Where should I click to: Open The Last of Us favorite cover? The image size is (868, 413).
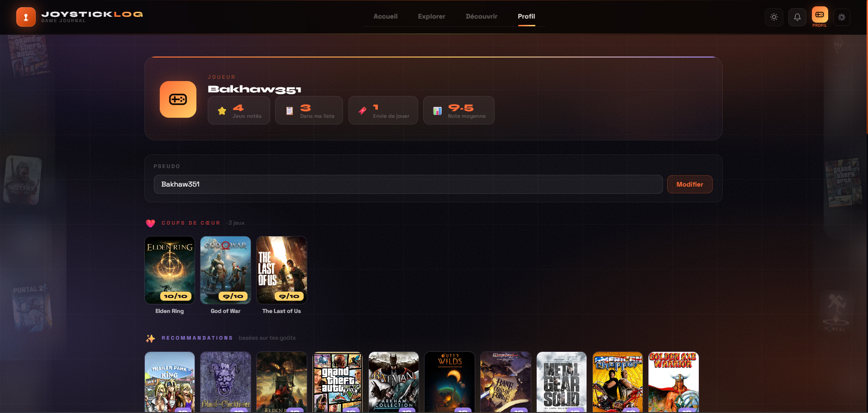(x=282, y=270)
